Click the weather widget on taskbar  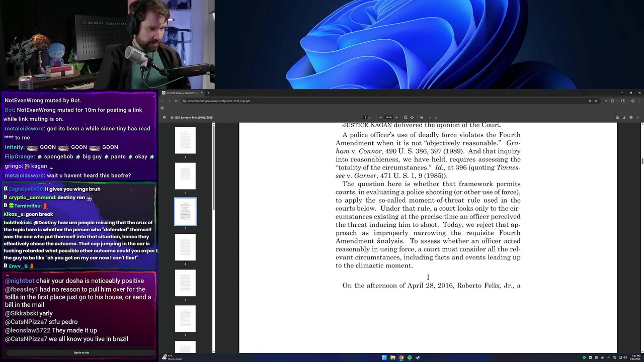172,357
